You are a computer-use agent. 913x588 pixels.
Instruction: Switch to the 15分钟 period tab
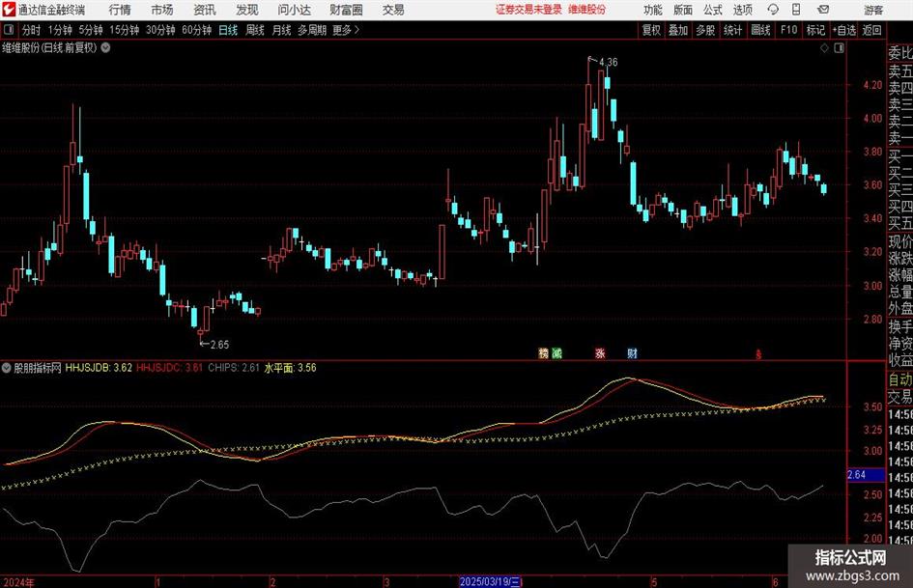[x=124, y=30]
